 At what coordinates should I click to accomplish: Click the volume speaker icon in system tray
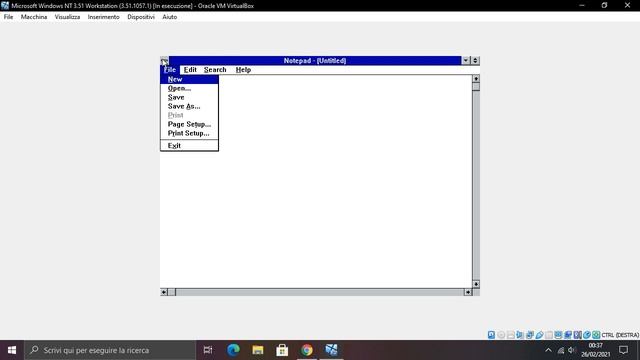tap(571, 350)
